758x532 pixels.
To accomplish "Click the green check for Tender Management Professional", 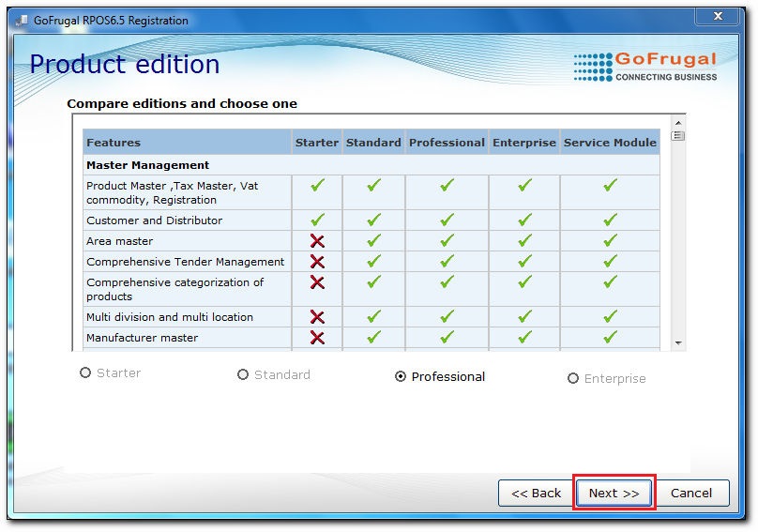I will pos(447,261).
